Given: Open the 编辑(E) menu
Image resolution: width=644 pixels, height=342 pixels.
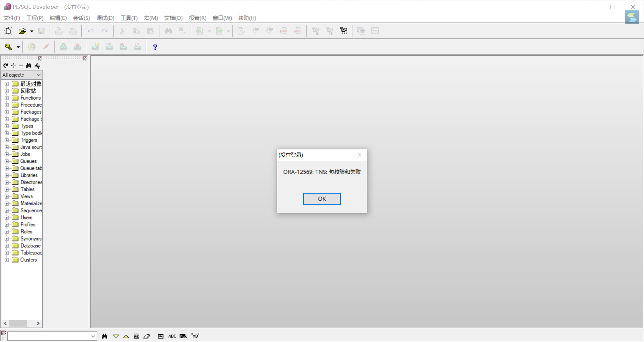Looking at the screenshot, I should 58,18.
